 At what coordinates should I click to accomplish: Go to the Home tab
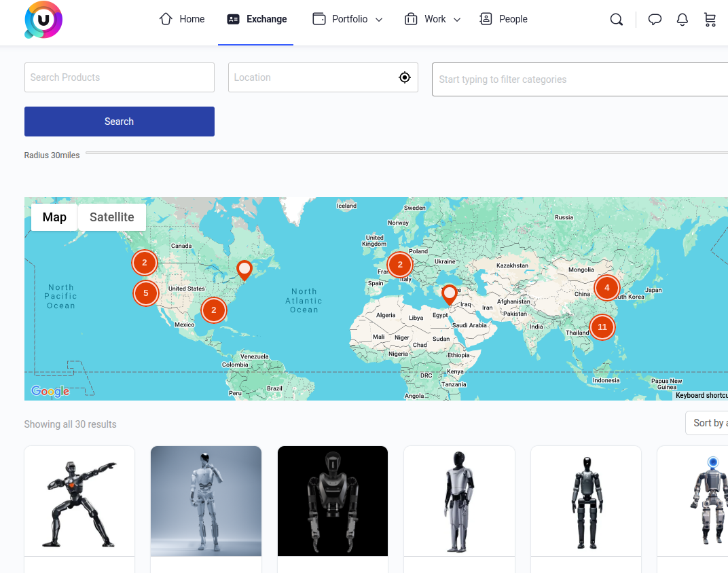tap(182, 19)
